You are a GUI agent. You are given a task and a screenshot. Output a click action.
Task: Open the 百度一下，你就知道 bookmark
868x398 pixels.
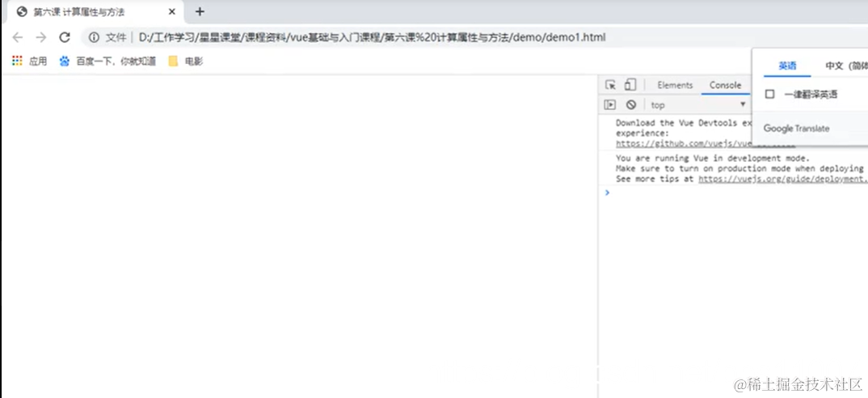(x=108, y=61)
